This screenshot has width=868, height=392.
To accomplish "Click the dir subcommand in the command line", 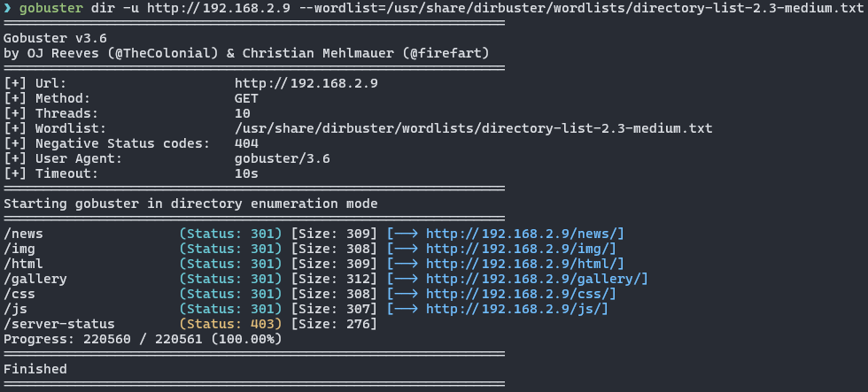I will pyautogui.click(x=104, y=9).
